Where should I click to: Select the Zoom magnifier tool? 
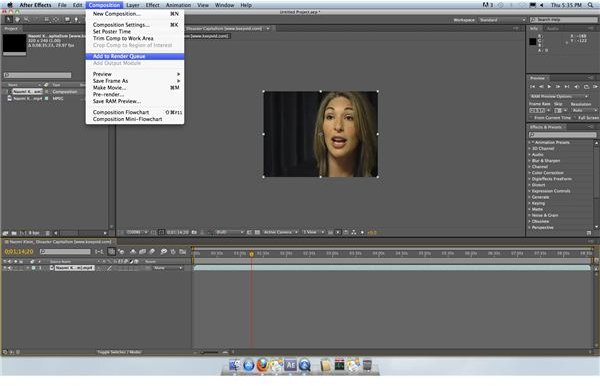tap(26, 20)
